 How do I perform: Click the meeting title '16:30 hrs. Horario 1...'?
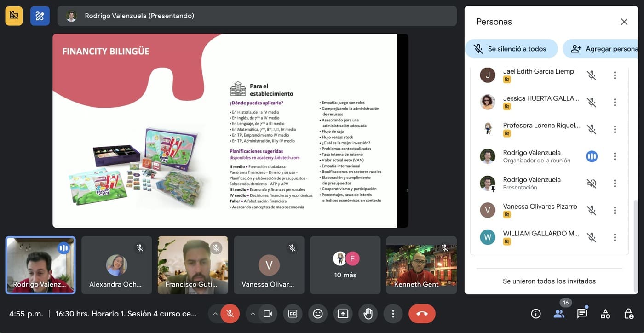(126, 314)
